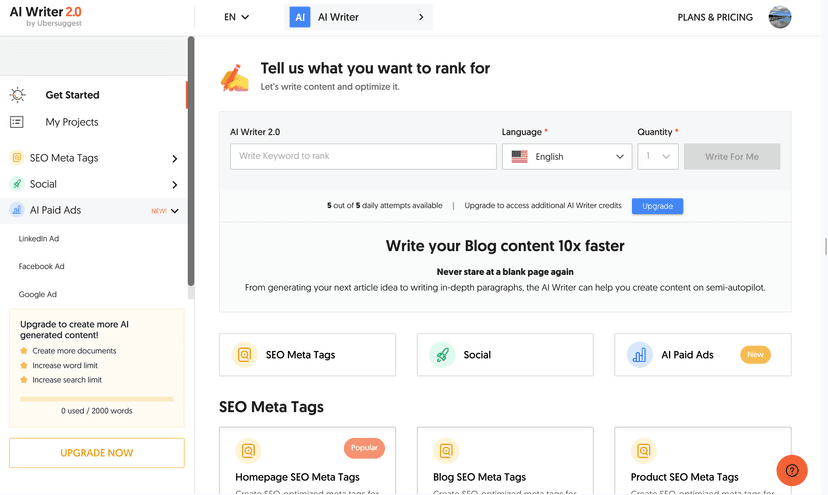The height and width of the screenshot is (495, 828).
Task: Expand the AI Writer product switcher arrow
Action: [421, 17]
